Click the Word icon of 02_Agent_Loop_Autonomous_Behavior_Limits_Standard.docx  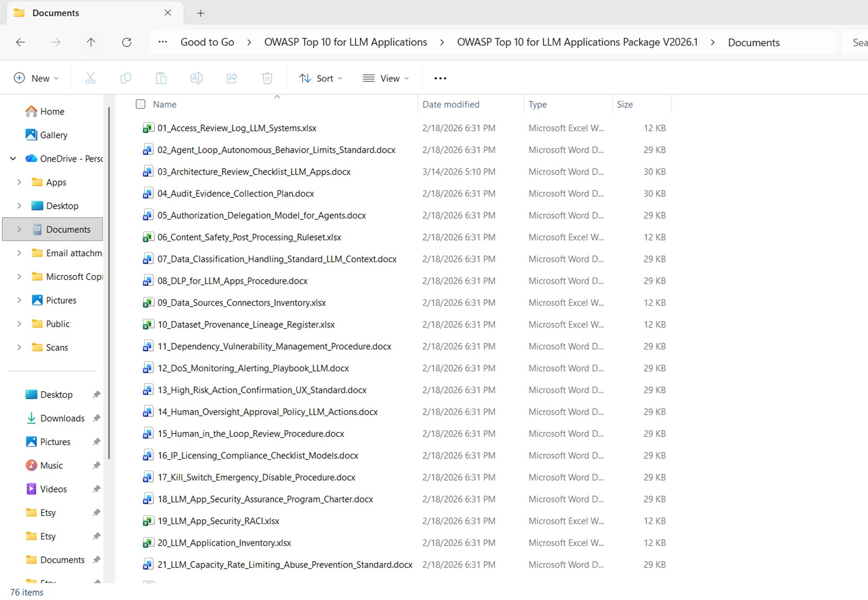[148, 150]
